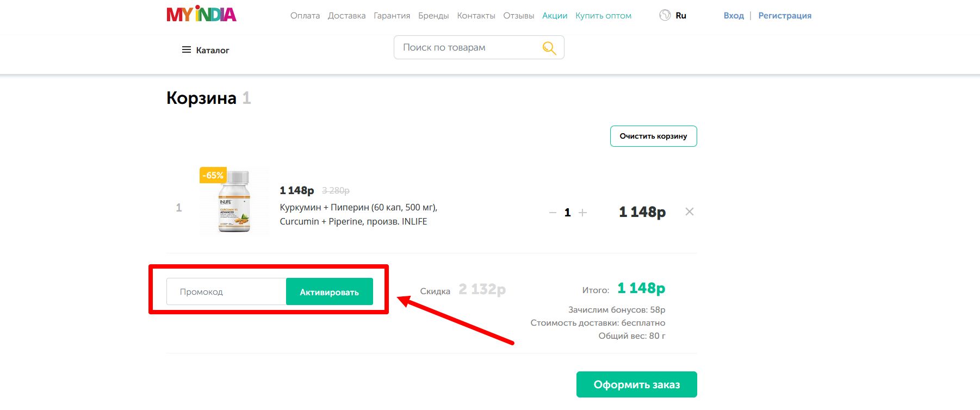Open the Акции link
The image size is (980, 410).
(x=555, y=16)
